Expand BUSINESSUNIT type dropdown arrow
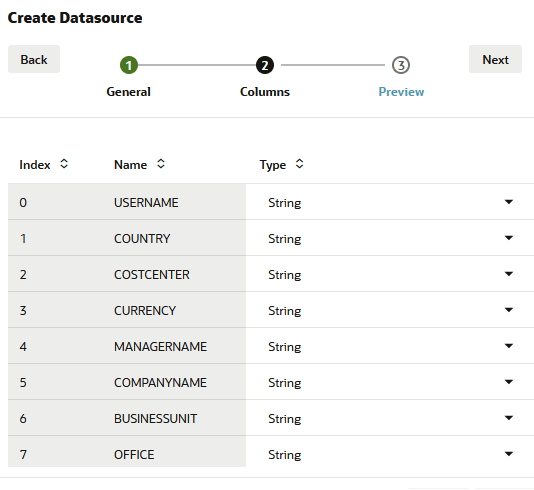The image size is (534, 490). coord(509,418)
